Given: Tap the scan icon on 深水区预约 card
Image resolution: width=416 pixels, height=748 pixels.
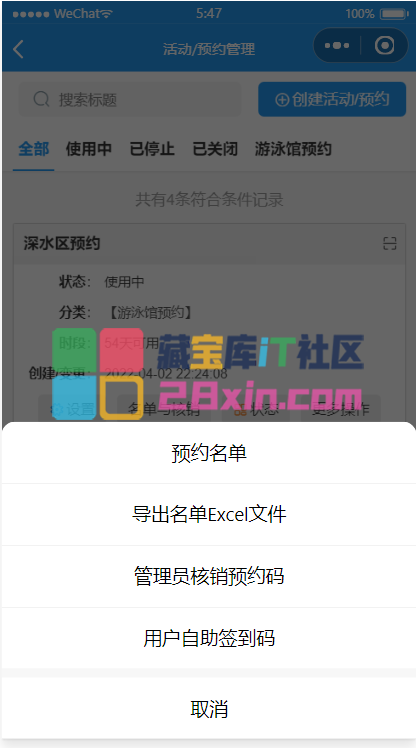Looking at the screenshot, I should (x=390, y=243).
